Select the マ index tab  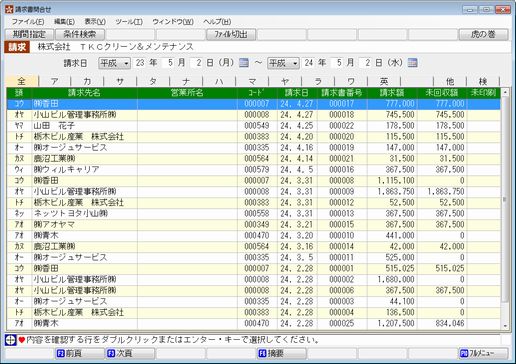coord(252,81)
